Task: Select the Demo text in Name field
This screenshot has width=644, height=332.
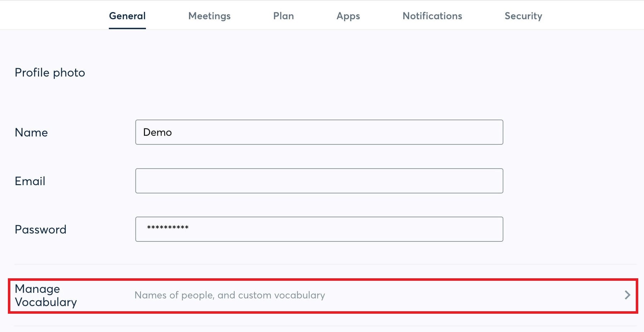Action: 157,132
